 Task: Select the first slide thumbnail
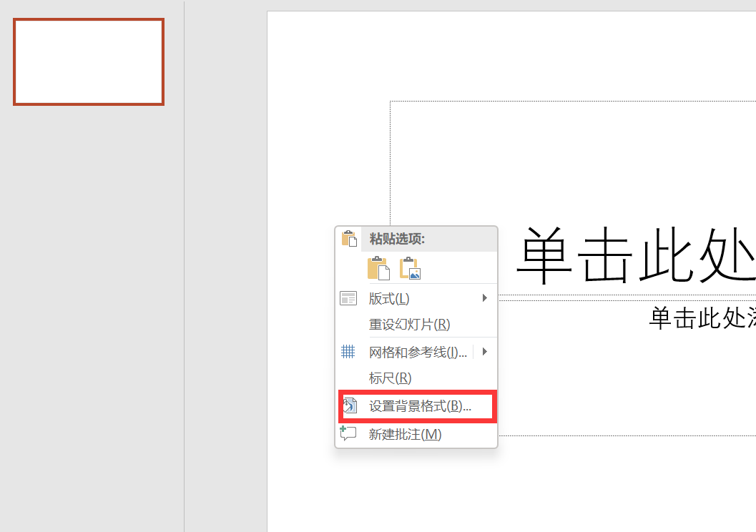coord(88,61)
